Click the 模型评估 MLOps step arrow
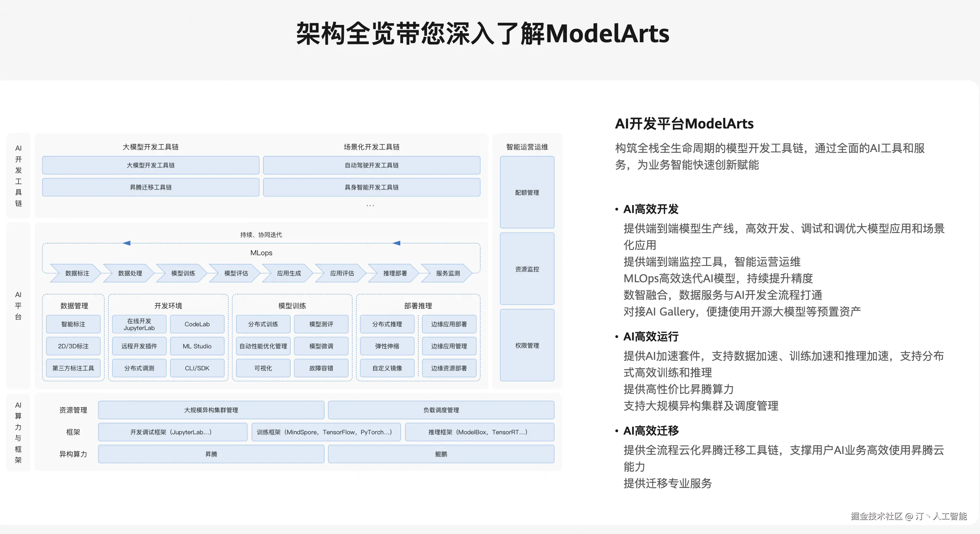Screen dimensions: 980x534 tap(236, 273)
